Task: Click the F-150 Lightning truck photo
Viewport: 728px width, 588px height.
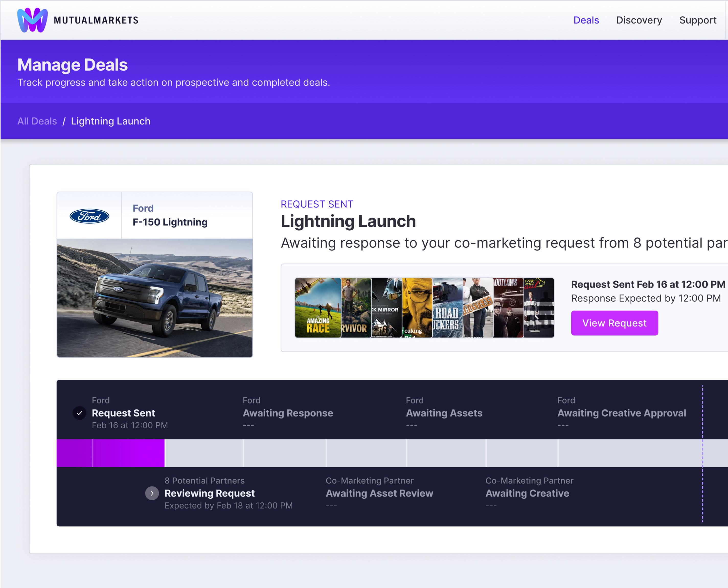Action: point(155,298)
